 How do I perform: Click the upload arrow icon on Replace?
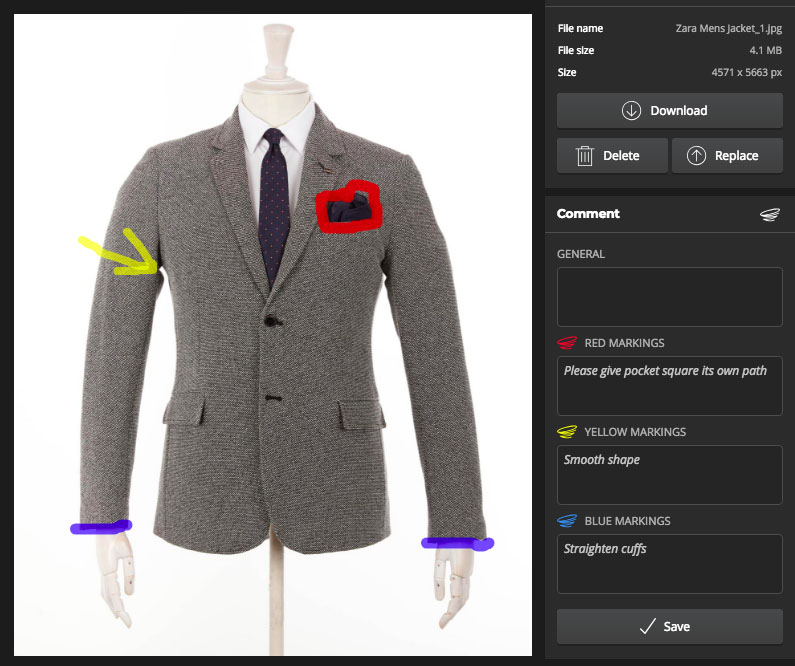[697, 156]
